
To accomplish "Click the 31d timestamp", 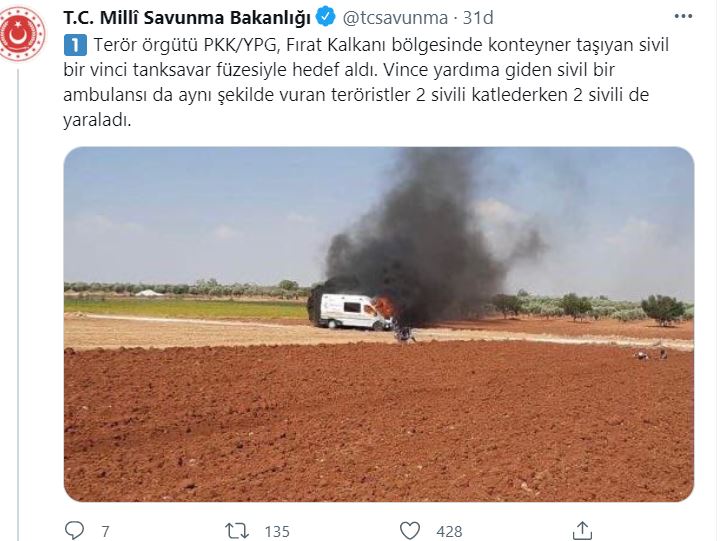I will pos(478,18).
